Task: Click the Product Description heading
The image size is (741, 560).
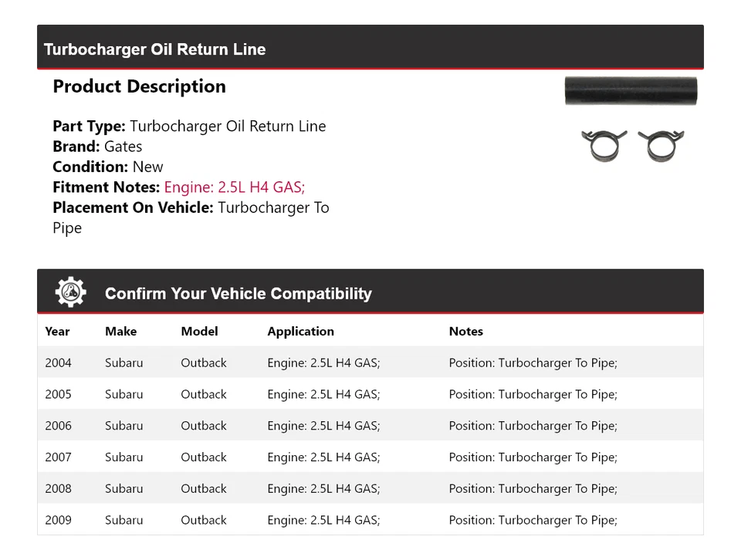Action: pyautogui.click(x=139, y=86)
